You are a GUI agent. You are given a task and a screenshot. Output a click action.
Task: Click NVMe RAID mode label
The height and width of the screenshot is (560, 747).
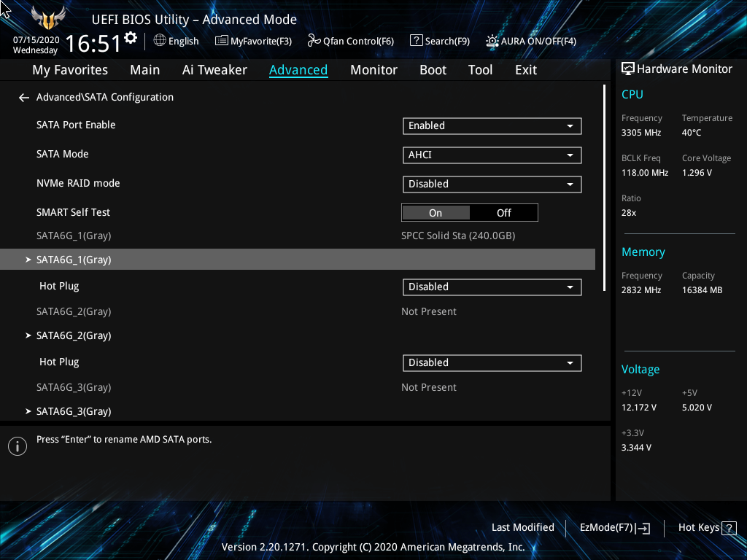[78, 183]
